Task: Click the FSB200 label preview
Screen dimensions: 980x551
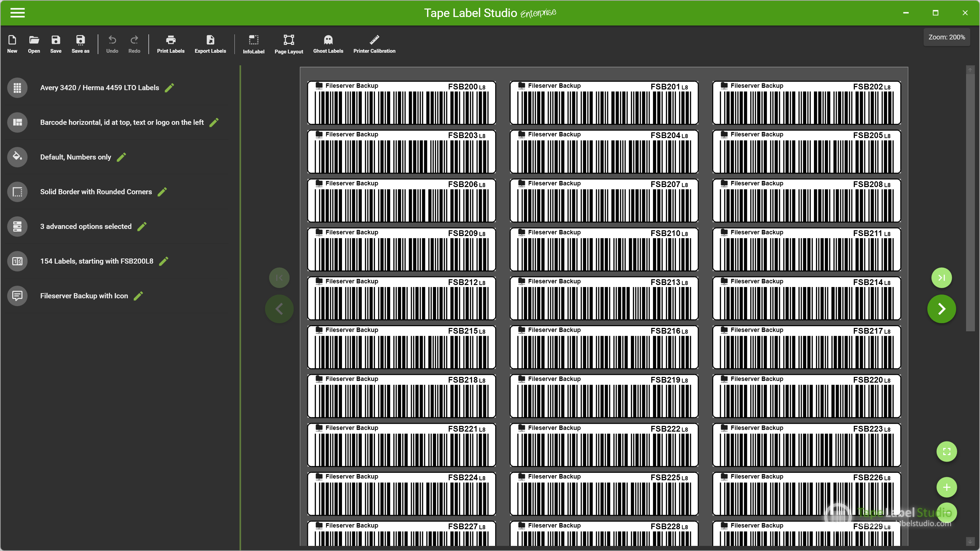Action: click(x=402, y=103)
